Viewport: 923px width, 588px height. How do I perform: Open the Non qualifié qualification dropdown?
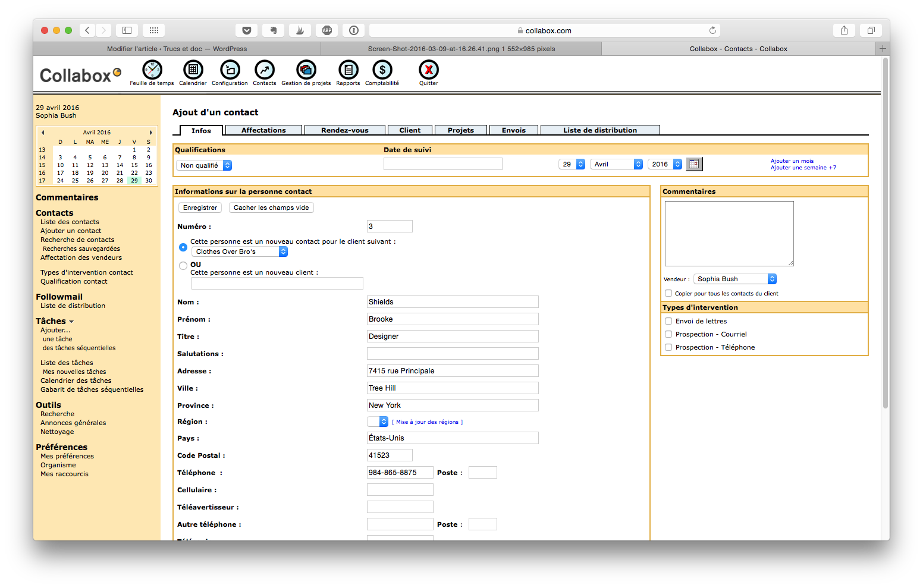pos(204,165)
